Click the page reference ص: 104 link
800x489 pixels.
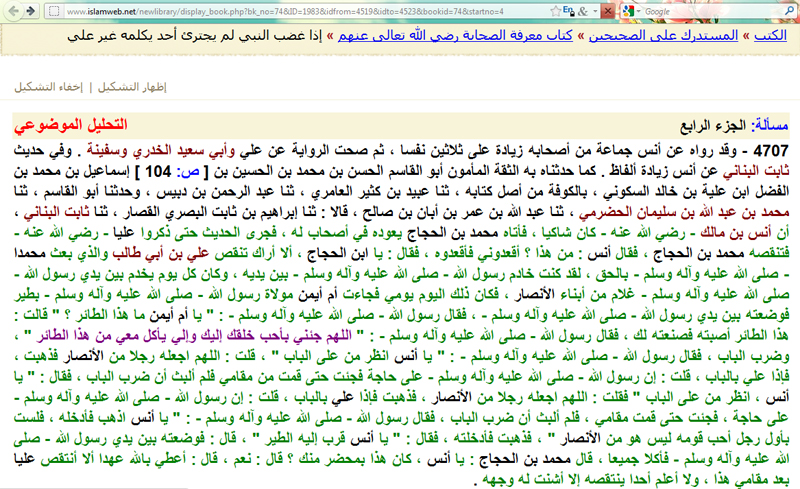[172, 172]
